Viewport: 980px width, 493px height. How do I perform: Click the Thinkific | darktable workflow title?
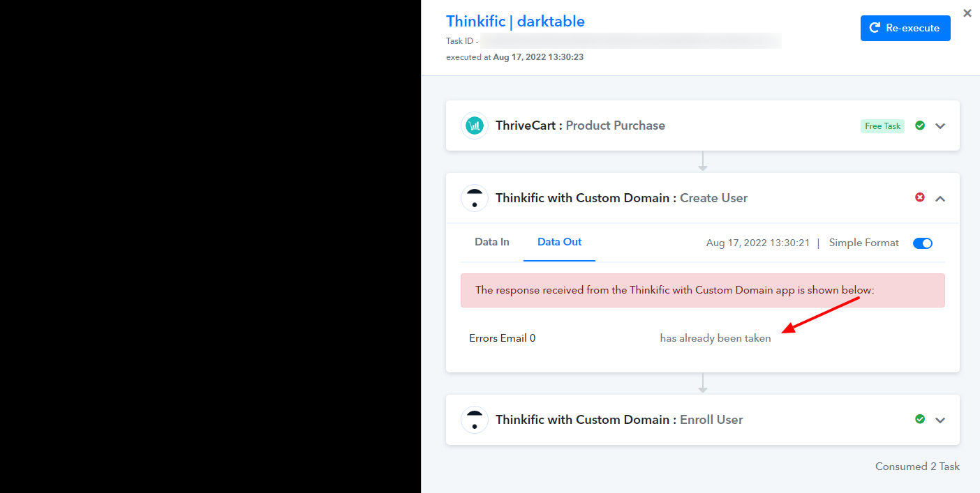click(515, 21)
